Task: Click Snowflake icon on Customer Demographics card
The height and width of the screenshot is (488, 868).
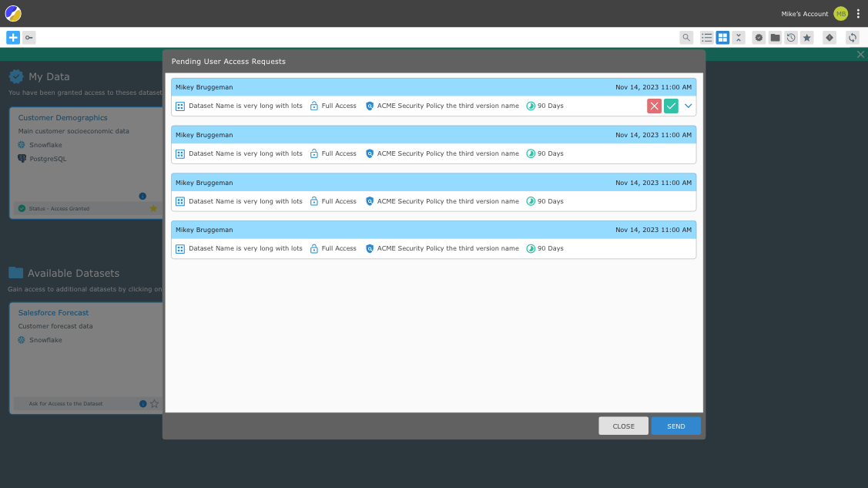Action: tap(22, 145)
